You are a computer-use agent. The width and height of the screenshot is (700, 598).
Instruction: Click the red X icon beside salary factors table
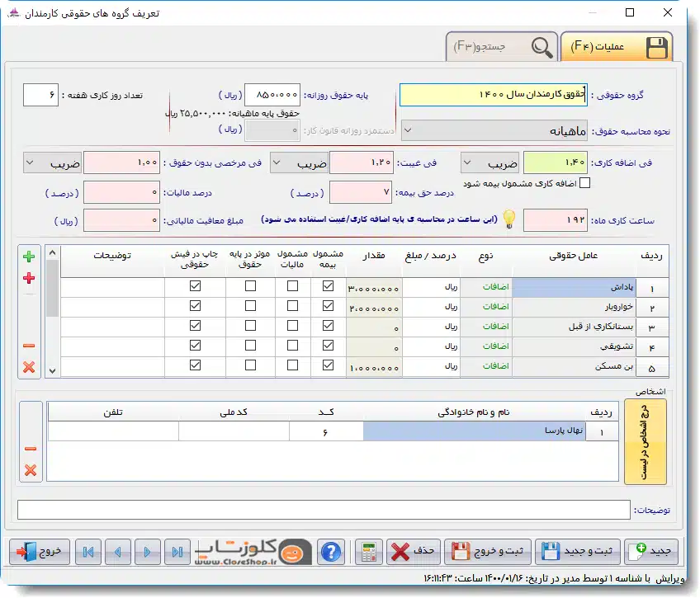(29, 367)
